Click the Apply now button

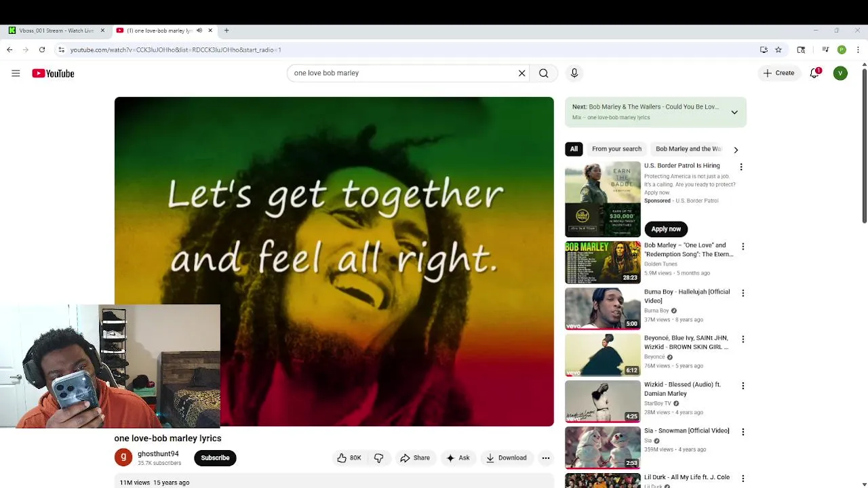click(666, 229)
